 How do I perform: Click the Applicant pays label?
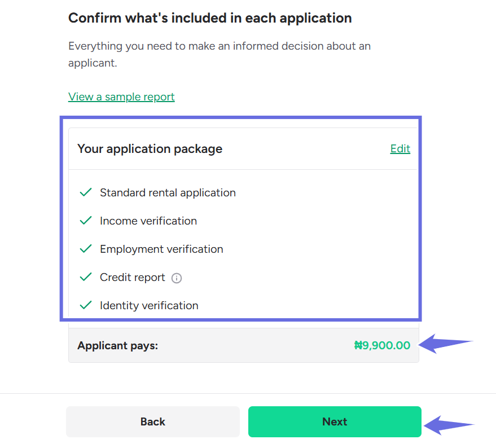117,345
